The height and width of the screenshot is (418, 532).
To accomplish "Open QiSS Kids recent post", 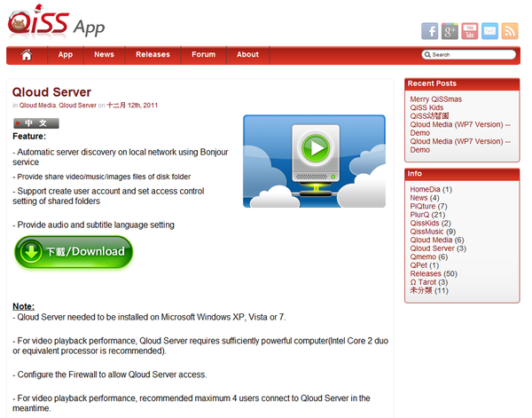I will click(x=426, y=107).
